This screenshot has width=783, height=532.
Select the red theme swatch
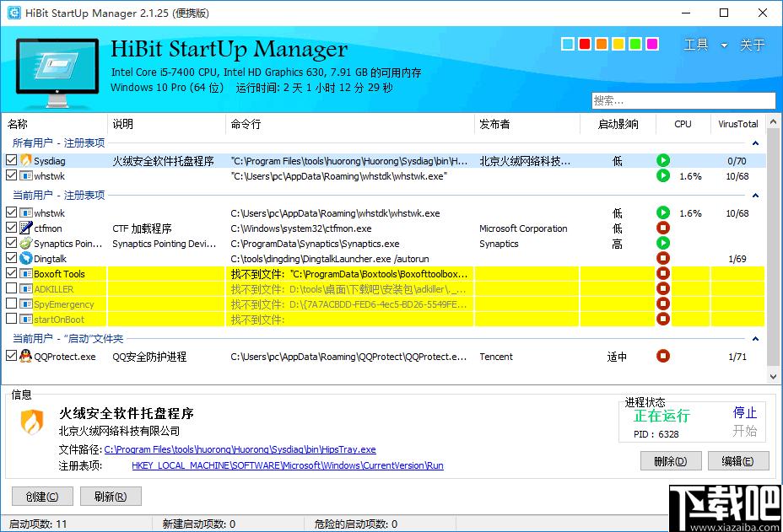(x=585, y=44)
